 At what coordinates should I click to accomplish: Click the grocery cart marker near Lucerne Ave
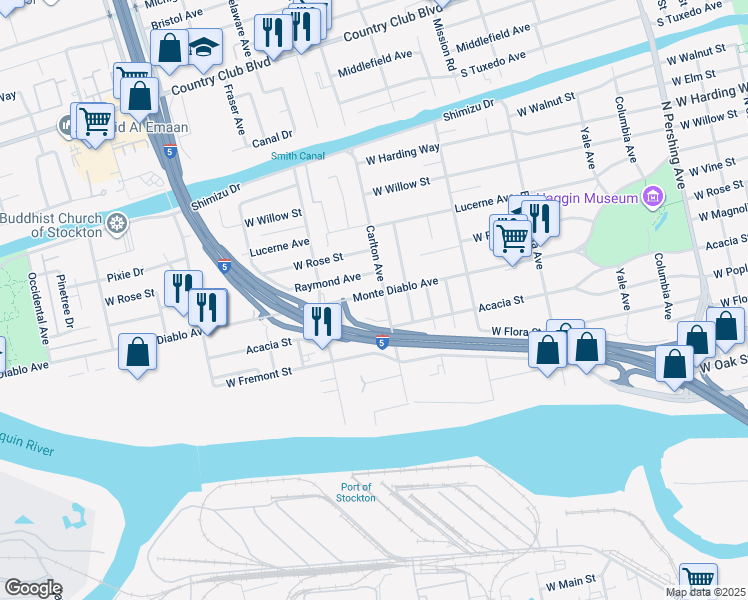(x=512, y=238)
